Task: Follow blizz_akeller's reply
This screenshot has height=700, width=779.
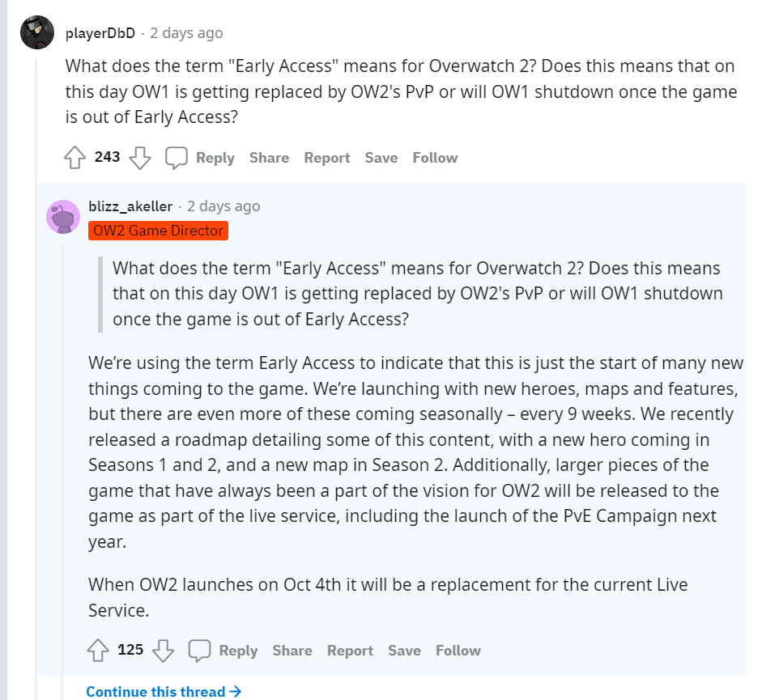Action: [458, 651]
